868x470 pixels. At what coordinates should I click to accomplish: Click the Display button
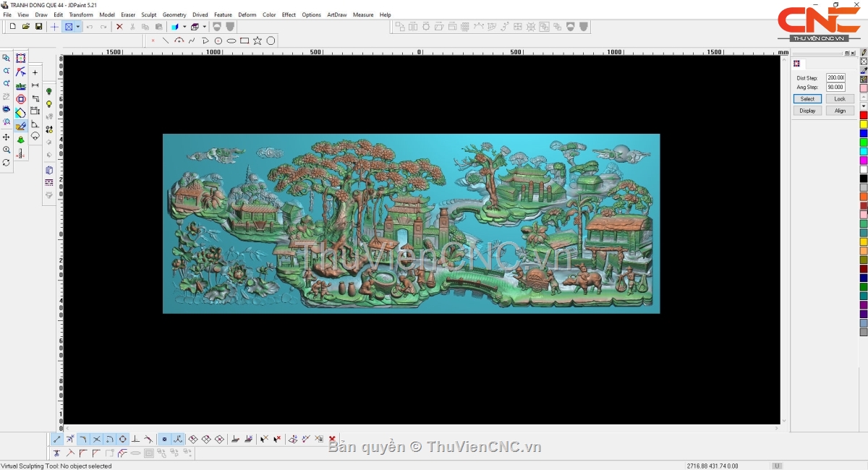(807, 111)
